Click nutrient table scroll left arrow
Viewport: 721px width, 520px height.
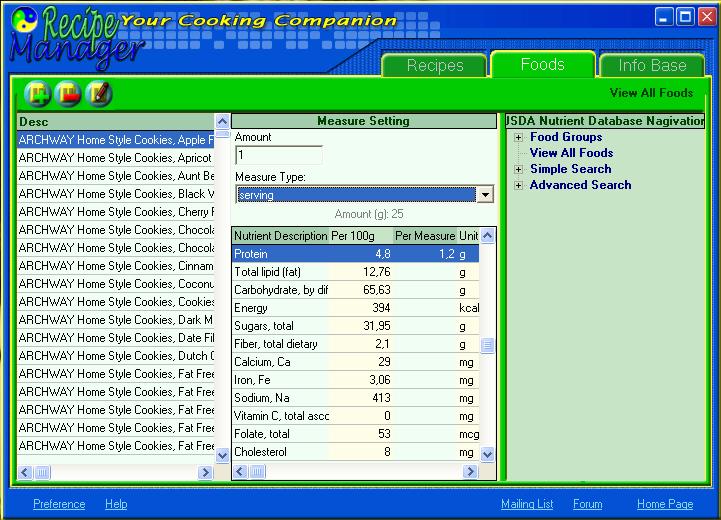tap(240, 471)
